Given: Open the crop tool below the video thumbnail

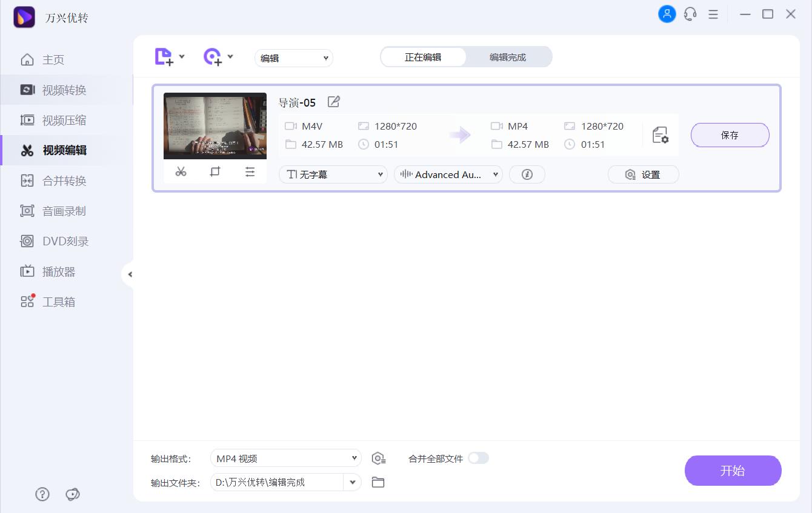Looking at the screenshot, I should 215,171.
